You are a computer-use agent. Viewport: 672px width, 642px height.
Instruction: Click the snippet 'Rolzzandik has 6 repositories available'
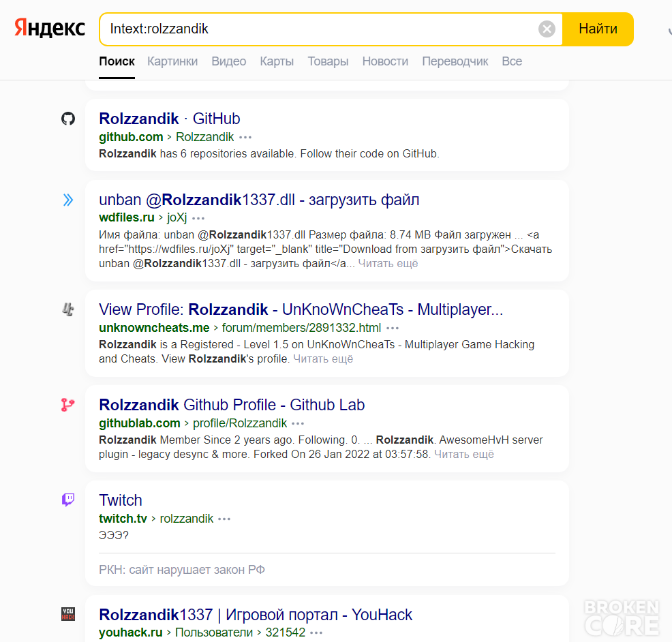coord(269,154)
